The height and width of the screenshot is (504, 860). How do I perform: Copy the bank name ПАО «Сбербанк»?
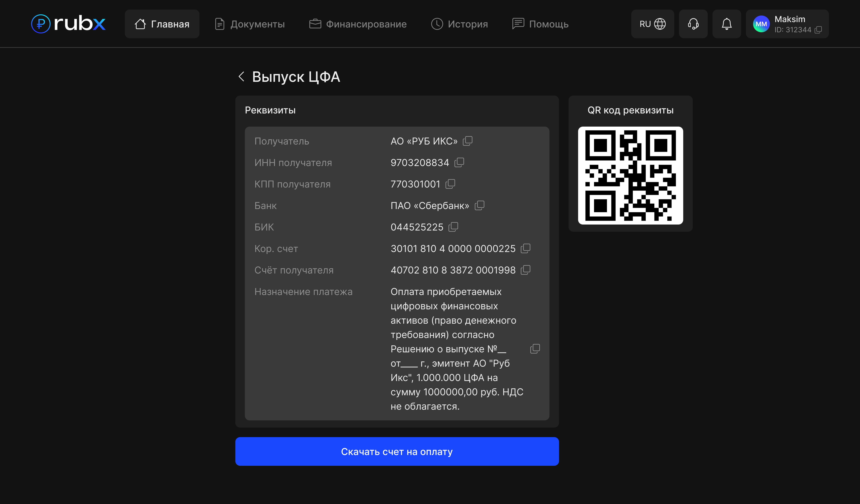pyautogui.click(x=479, y=205)
